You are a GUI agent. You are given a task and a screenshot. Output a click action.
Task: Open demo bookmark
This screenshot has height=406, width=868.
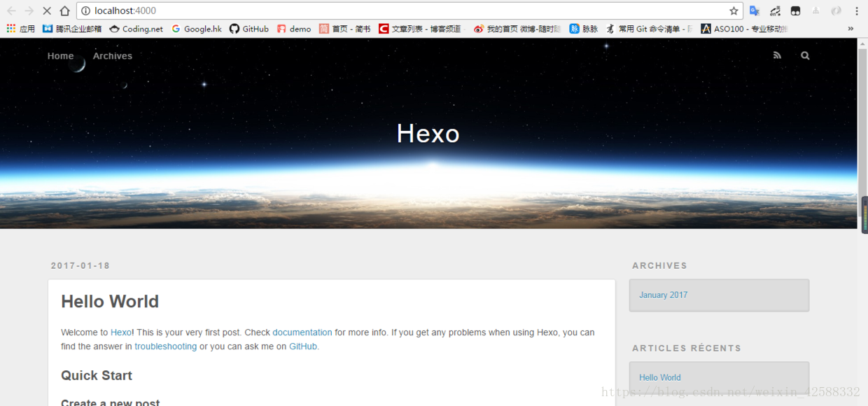[294, 29]
